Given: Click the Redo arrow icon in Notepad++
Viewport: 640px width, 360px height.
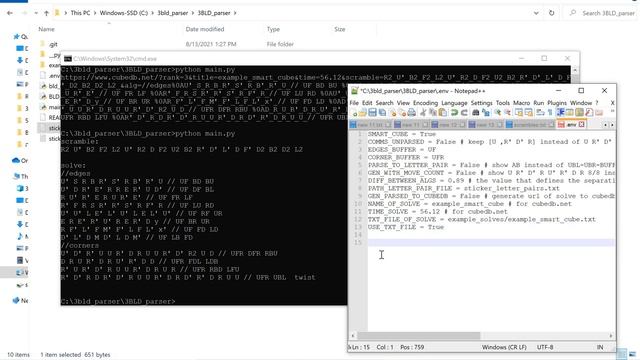Looking at the screenshot, I should (x=464, y=113).
